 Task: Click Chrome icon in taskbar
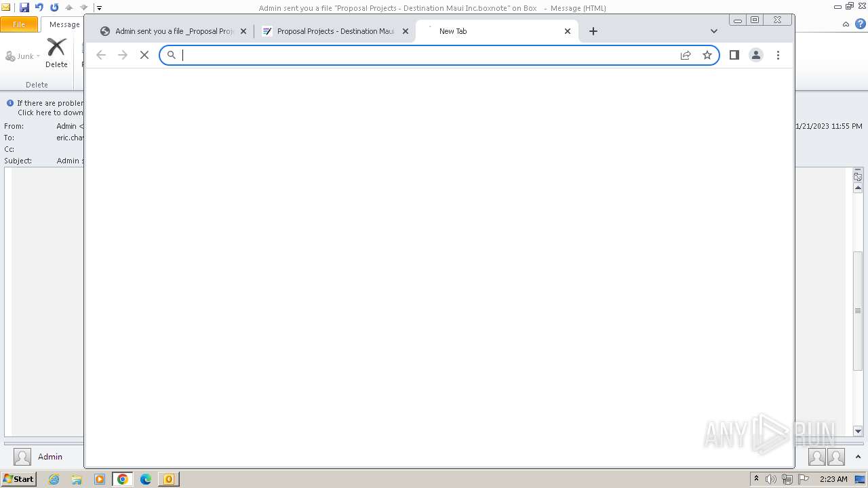[123, 479]
